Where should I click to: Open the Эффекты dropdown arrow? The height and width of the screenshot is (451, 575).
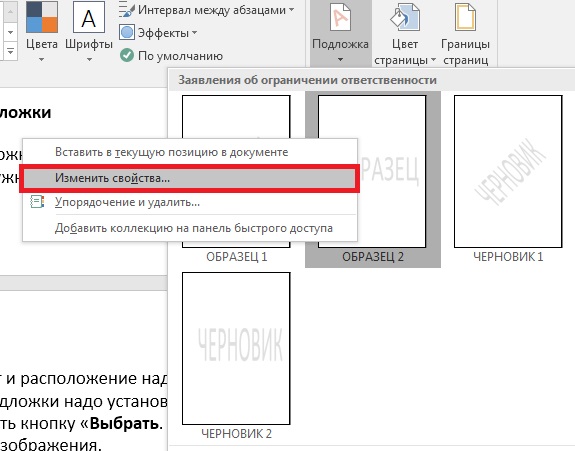[194, 33]
